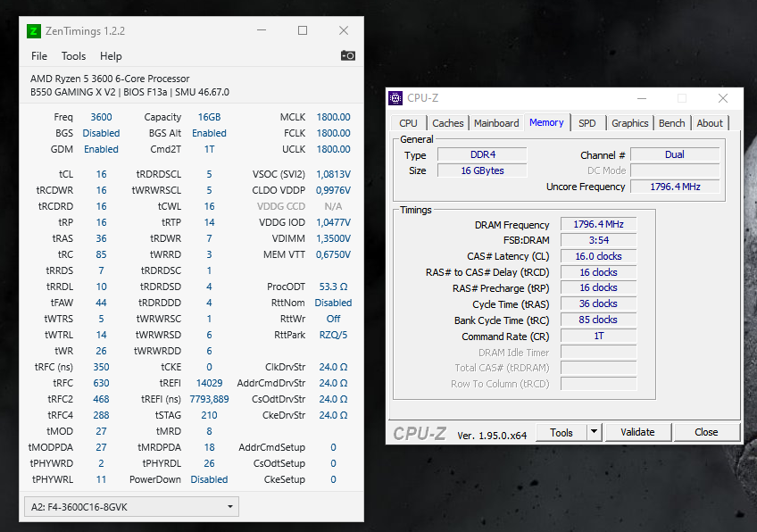Image resolution: width=757 pixels, height=532 pixels.
Task: Click the MCLK value 1800.00
Action: pos(333,117)
